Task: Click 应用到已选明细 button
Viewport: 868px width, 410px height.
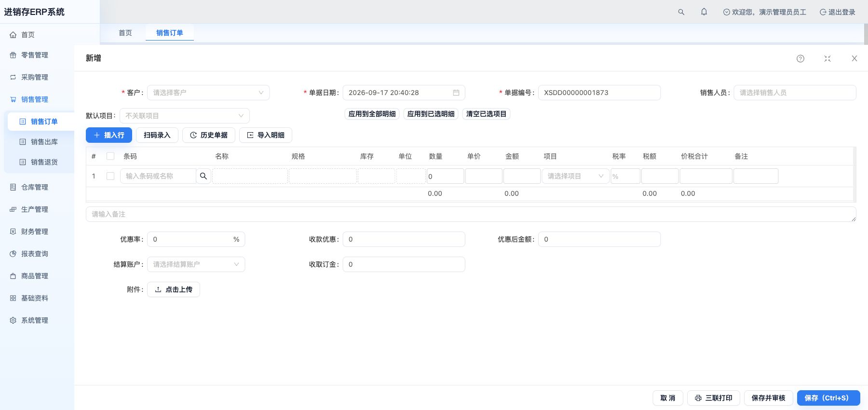Action: 431,114
